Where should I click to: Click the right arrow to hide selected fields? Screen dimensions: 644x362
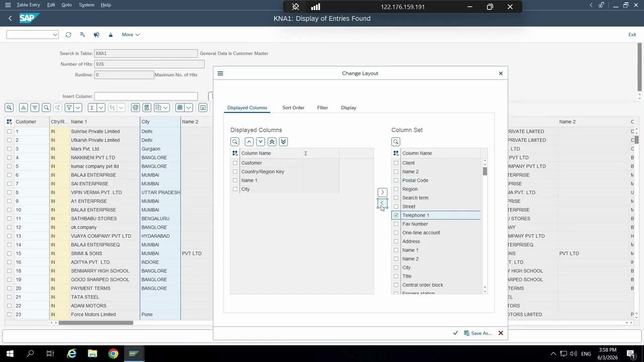pos(382,192)
